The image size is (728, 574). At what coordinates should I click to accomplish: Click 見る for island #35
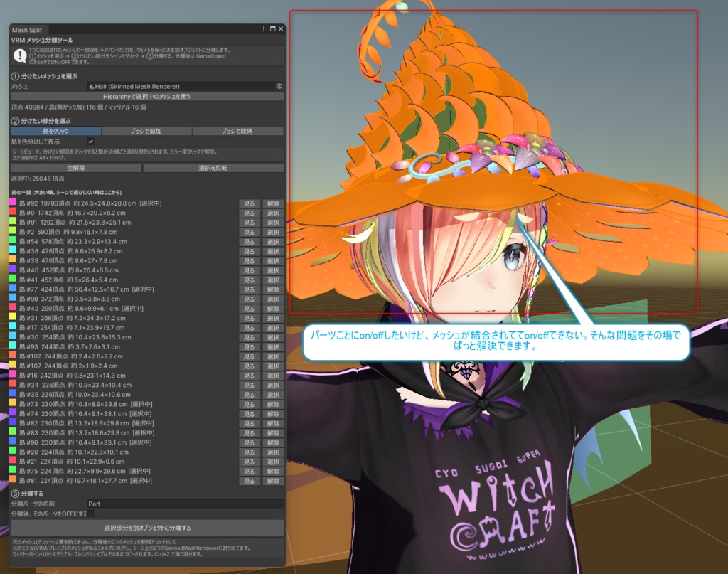250,395
